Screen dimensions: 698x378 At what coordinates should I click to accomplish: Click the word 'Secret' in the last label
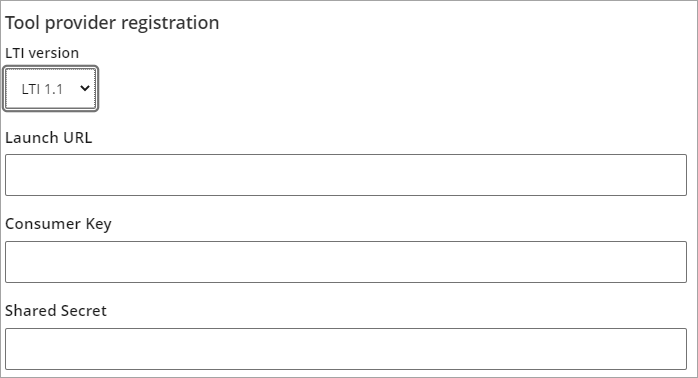[84, 310]
